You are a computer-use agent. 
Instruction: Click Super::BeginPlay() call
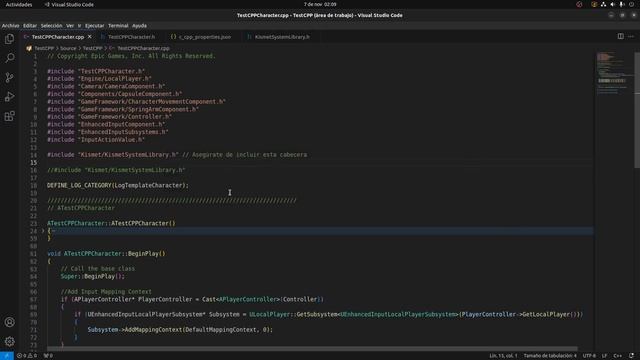(92, 276)
